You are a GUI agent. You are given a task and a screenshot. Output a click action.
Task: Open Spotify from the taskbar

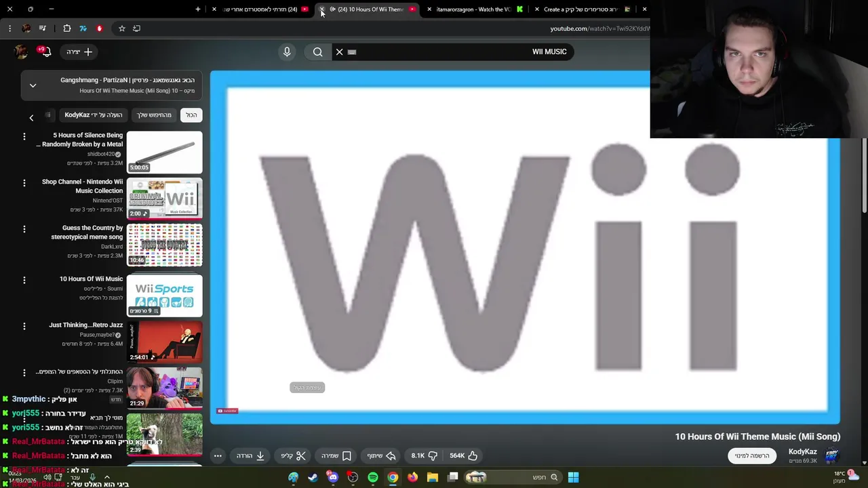coord(373,477)
